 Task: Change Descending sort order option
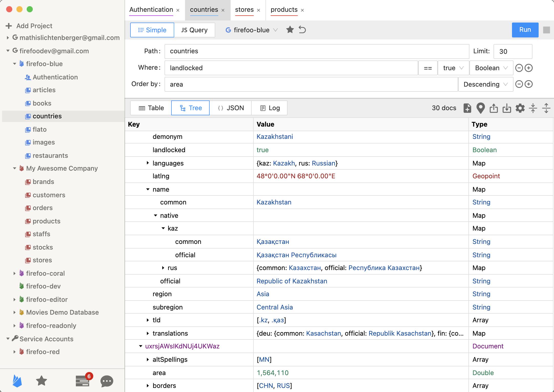485,84
